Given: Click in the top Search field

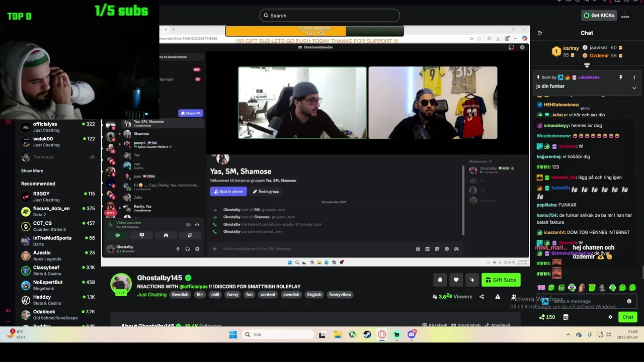Looking at the screenshot, I should pyautogui.click(x=330, y=16).
